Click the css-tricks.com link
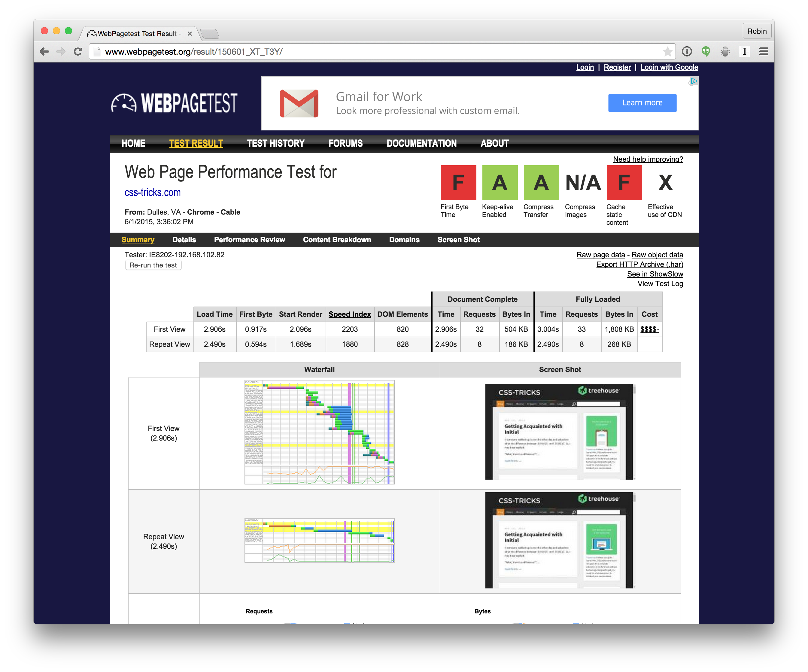Viewport: 808px width, 672px height. [152, 193]
